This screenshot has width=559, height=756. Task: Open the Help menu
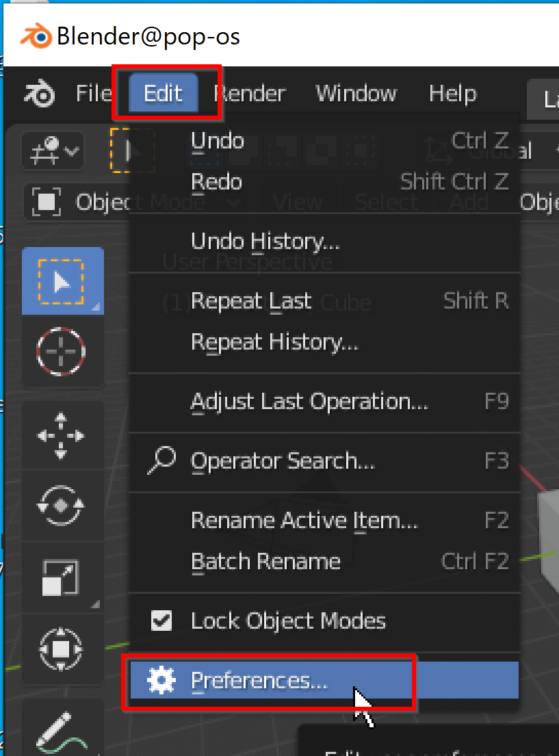[452, 93]
